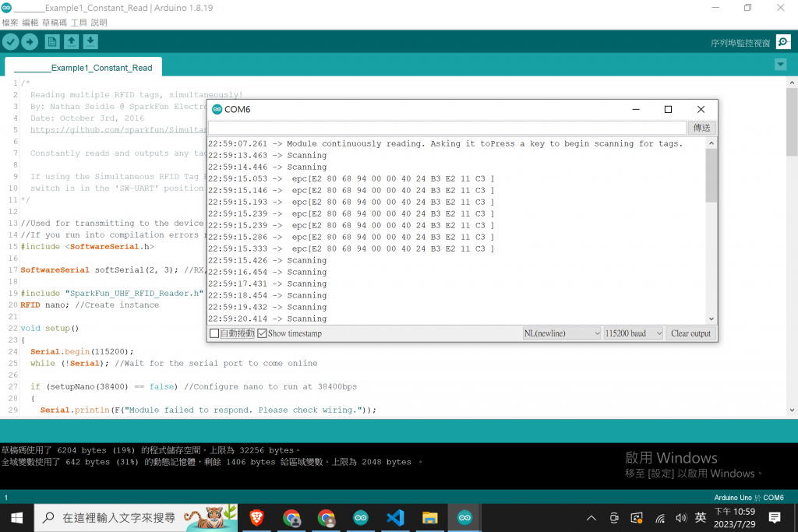The width and height of the screenshot is (798, 532).
Task: Focus the COM6 serial input field
Action: point(447,128)
